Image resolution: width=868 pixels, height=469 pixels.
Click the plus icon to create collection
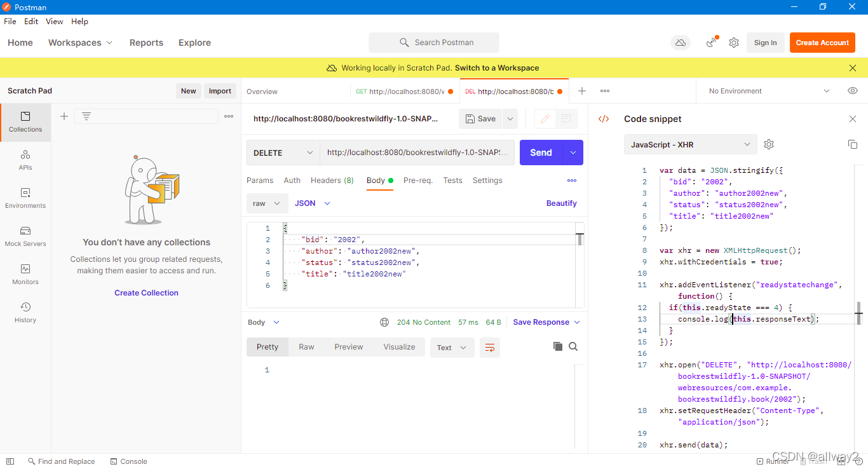click(x=64, y=116)
